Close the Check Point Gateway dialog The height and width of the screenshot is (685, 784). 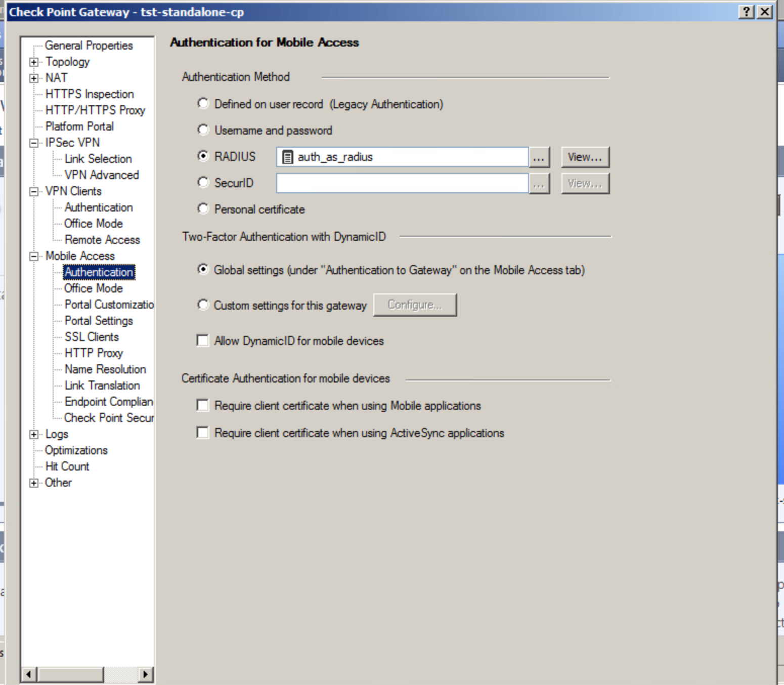(x=765, y=12)
